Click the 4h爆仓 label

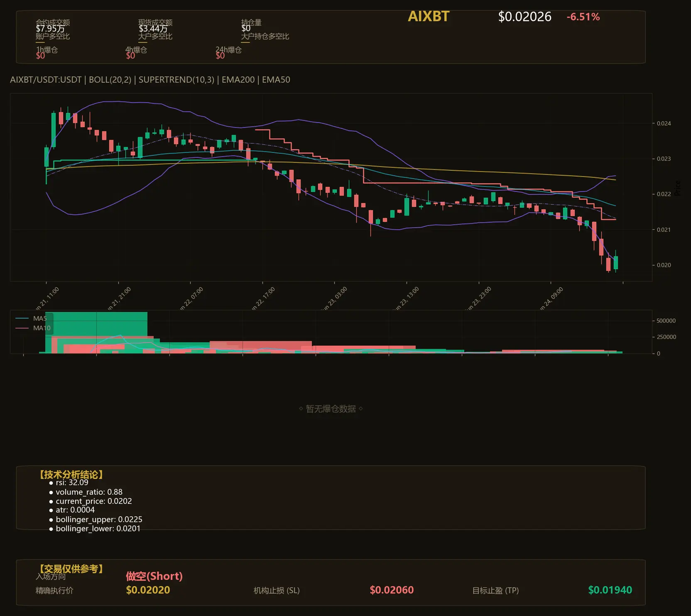point(136,50)
